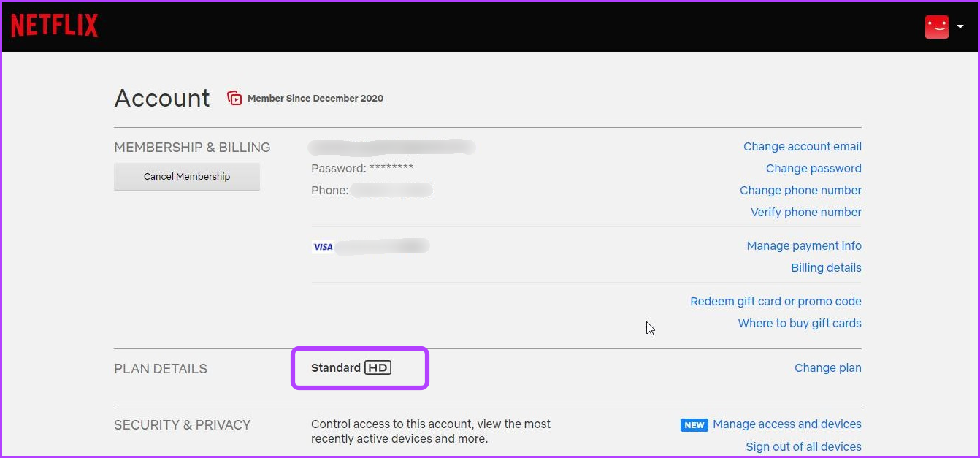Click the Control access to this account description
Viewport: 980px width, 458px height.
coord(431,431)
